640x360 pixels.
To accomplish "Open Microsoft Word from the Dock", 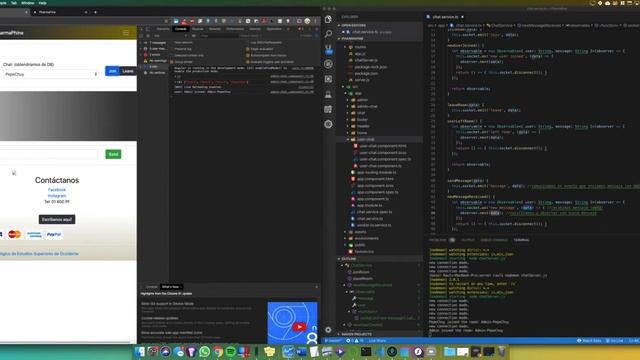I will click(x=301, y=351).
